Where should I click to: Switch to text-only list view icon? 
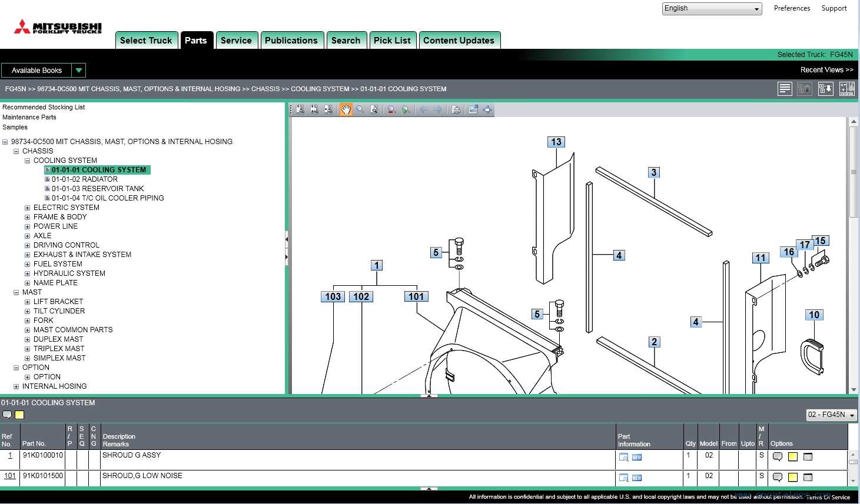coord(785,89)
